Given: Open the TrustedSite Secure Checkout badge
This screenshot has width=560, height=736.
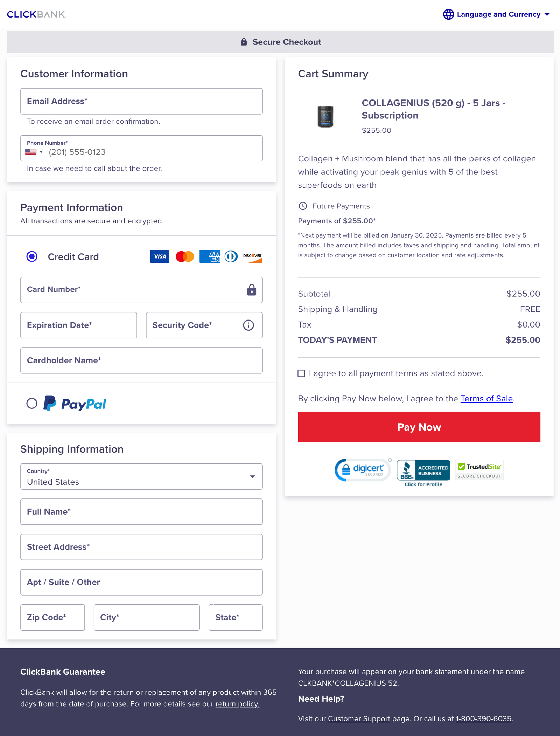Looking at the screenshot, I should pos(479,470).
